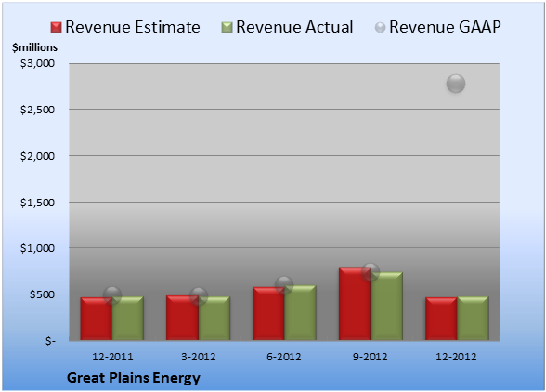The height and width of the screenshot is (392, 546).
Task: Select the 'Revenue Estimate' legend label
Action: coord(133,27)
